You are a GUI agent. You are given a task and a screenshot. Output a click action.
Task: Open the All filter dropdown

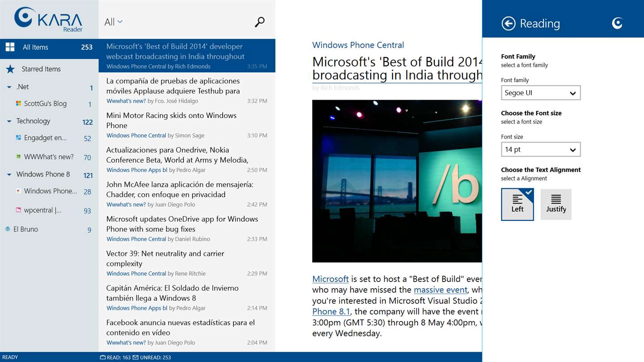[x=114, y=22]
